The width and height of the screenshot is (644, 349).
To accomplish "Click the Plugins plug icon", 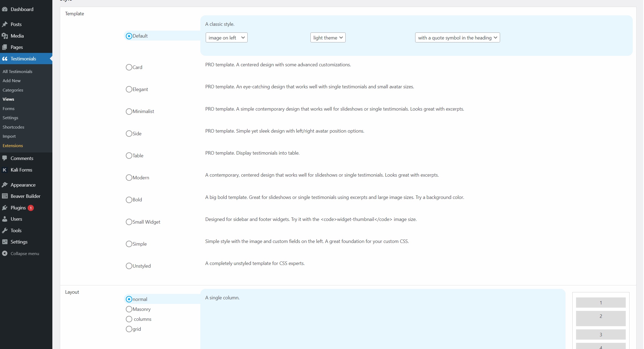I will point(5,208).
